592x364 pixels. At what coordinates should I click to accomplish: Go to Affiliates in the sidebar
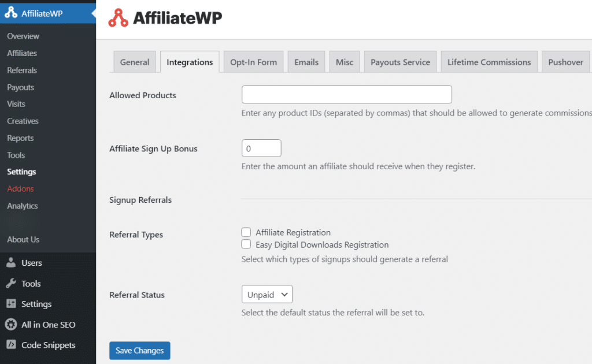tap(22, 53)
